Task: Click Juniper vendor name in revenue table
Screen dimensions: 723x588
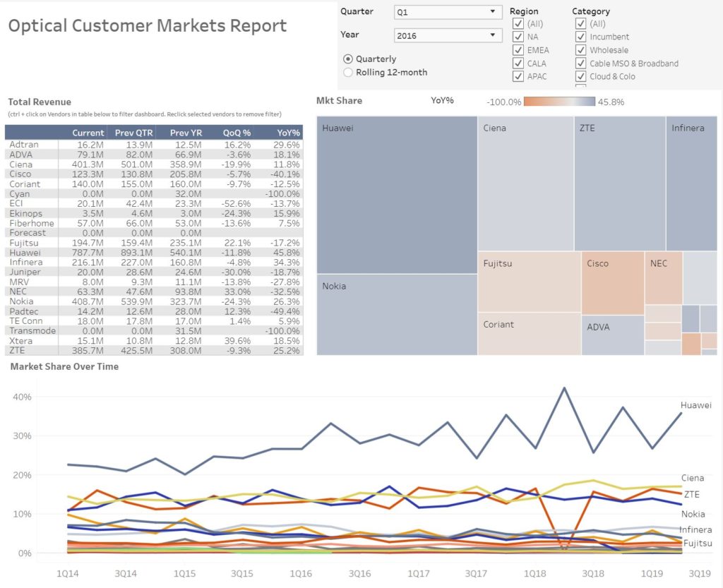Action: pyautogui.click(x=25, y=272)
